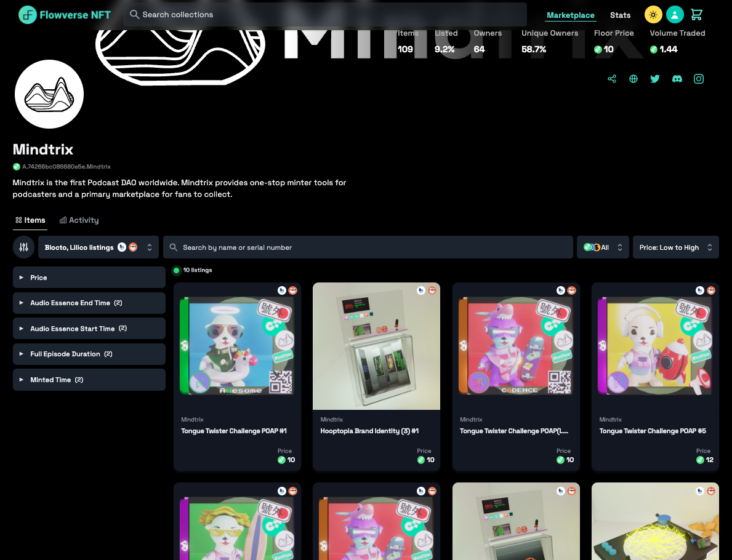Open Mindtrix Instagram page
The image size is (732, 560).
(x=699, y=79)
